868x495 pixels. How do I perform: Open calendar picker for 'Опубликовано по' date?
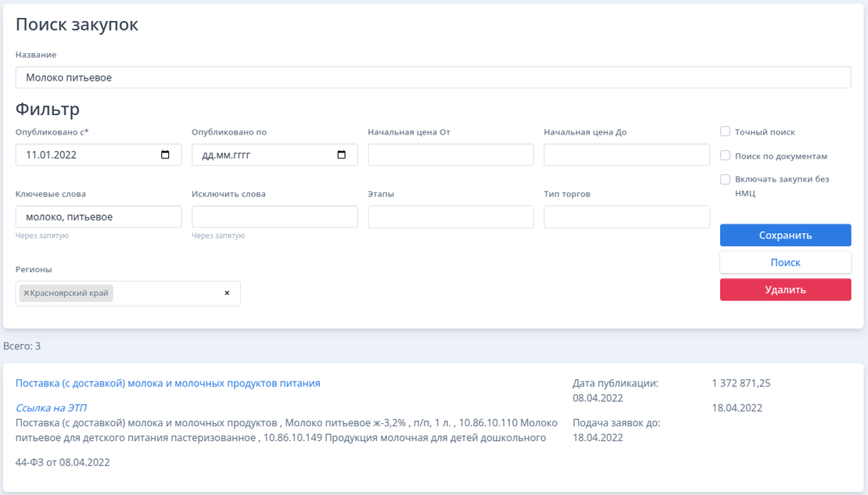(x=341, y=155)
